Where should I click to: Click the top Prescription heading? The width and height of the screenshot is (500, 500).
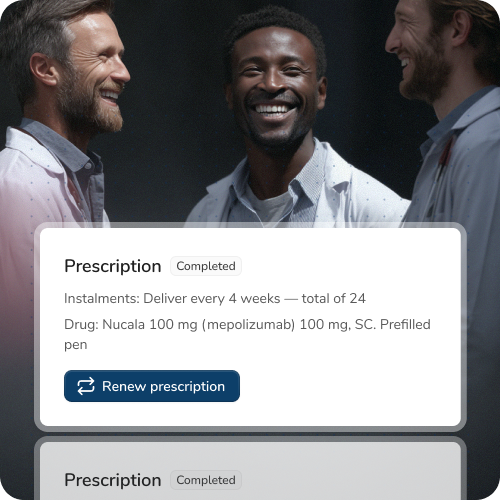[x=113, y=266]
